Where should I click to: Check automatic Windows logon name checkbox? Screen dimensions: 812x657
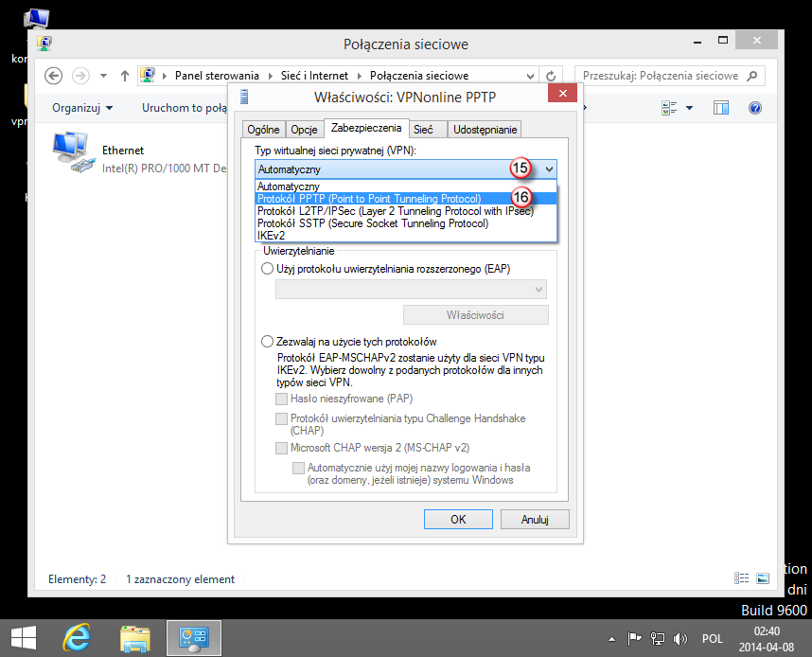tap(298, 468)
